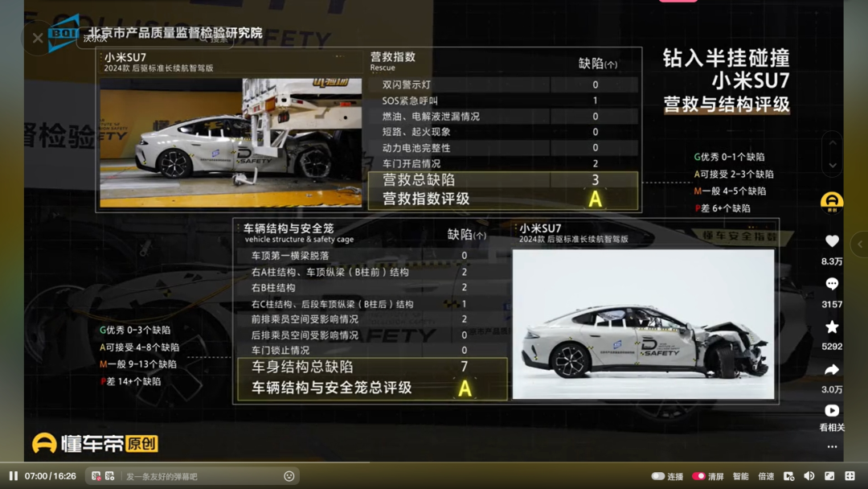The image size is (868, 489).
Task: Open the 看相关 related videos icon
Action: pos(832,411)
